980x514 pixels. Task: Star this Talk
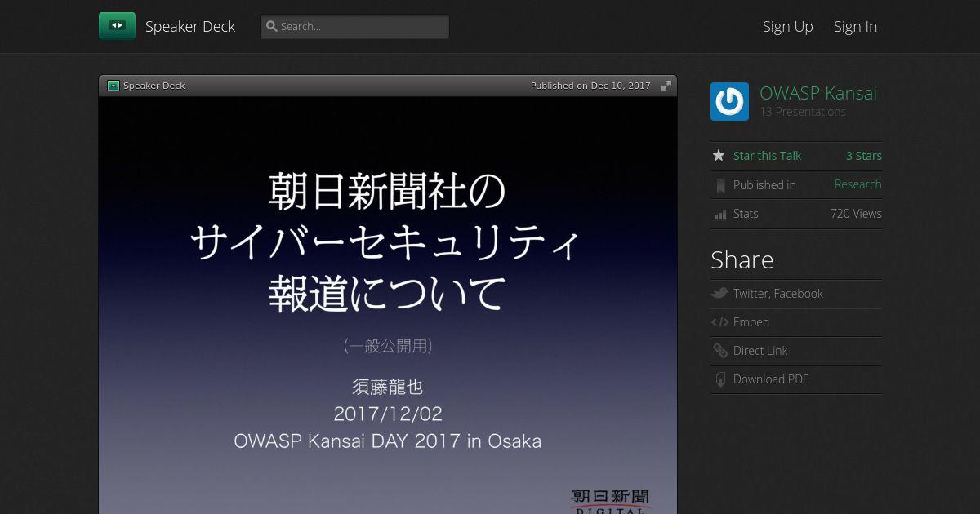[767, 156]
